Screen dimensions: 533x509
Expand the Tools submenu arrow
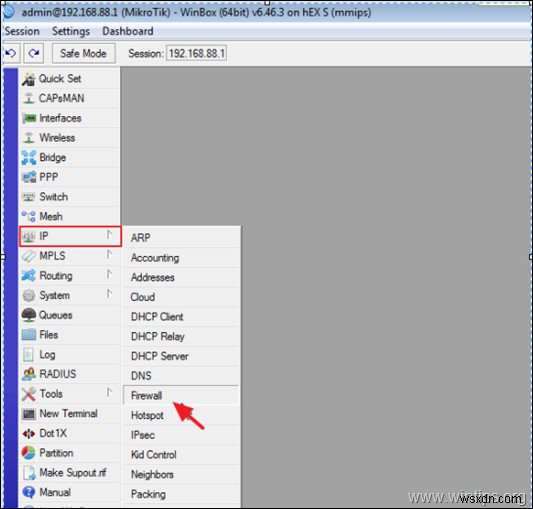coord(109,393)
